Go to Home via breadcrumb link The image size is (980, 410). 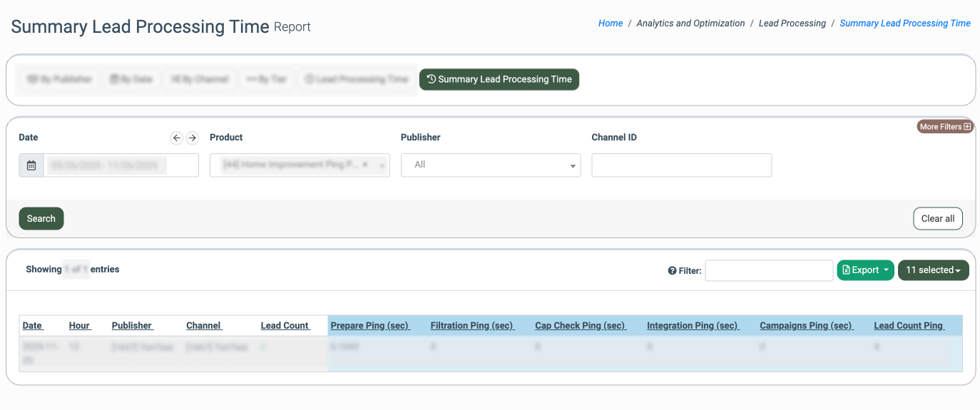pyautogui.click(x=611, y=24)
